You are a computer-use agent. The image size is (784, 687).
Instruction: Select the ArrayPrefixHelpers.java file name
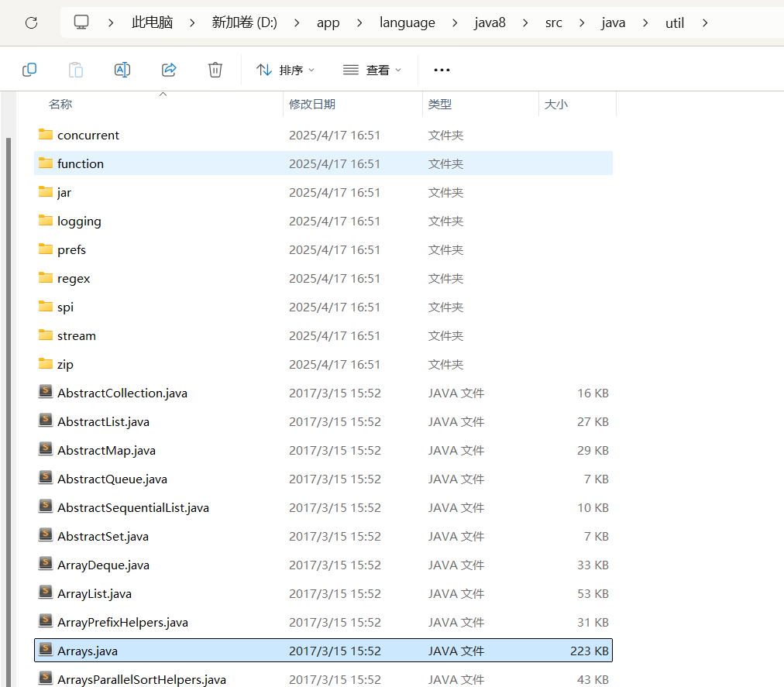coord(122,623)
